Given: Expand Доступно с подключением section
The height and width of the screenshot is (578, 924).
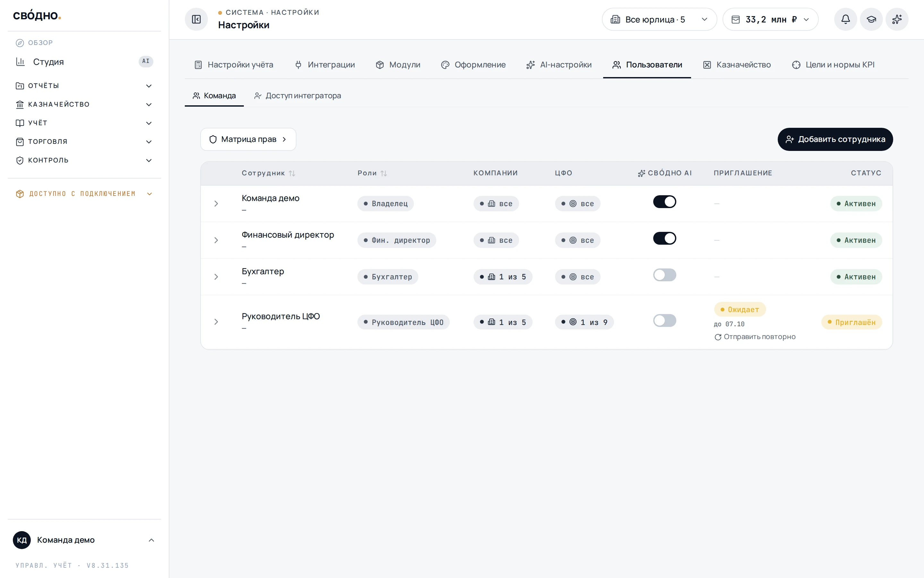Looking at the screenshot, I should pos(84,194).
